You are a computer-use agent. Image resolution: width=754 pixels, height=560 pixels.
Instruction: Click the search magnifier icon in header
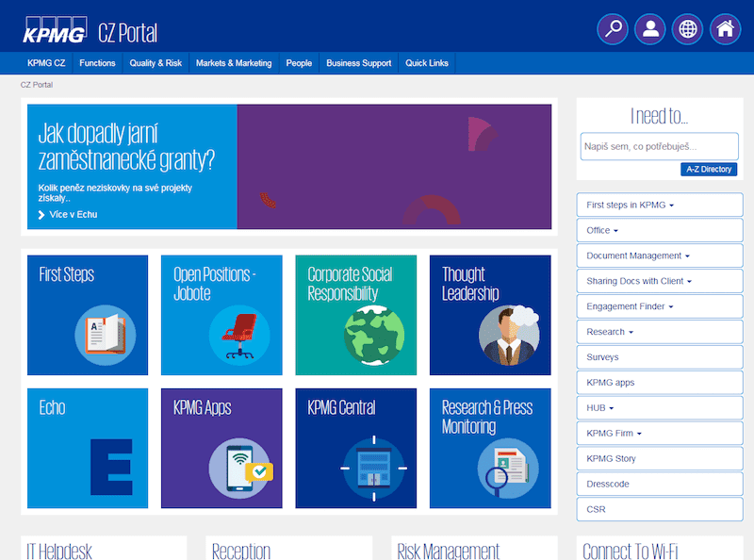tap(612, 29)
